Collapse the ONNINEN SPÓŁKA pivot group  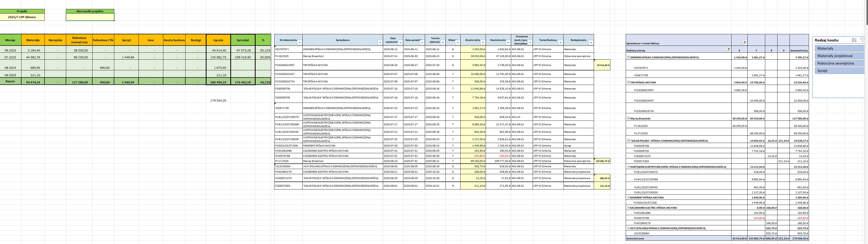(628, 57)
